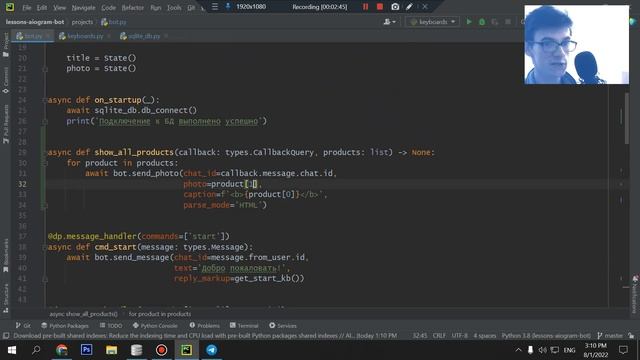Viewport: 640px width, 360px height.
Task: Open the Python Packages tool window
Action: pos(65,326)
